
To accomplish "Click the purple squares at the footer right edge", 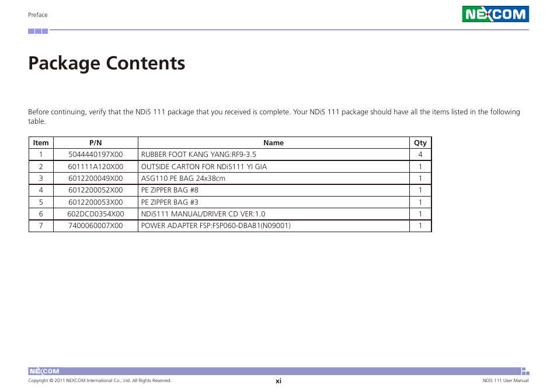I will tap(525, 371).
